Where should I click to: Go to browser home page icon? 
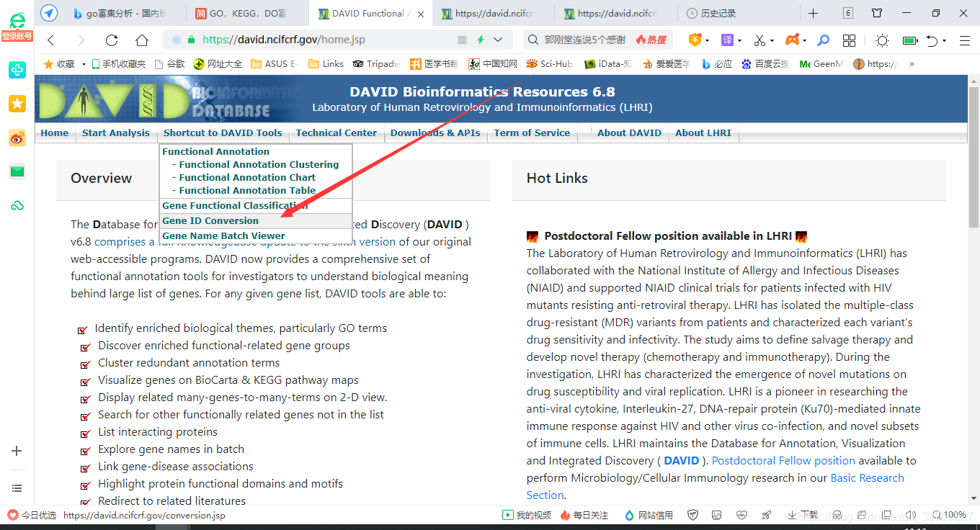click(x=142, y=40)
